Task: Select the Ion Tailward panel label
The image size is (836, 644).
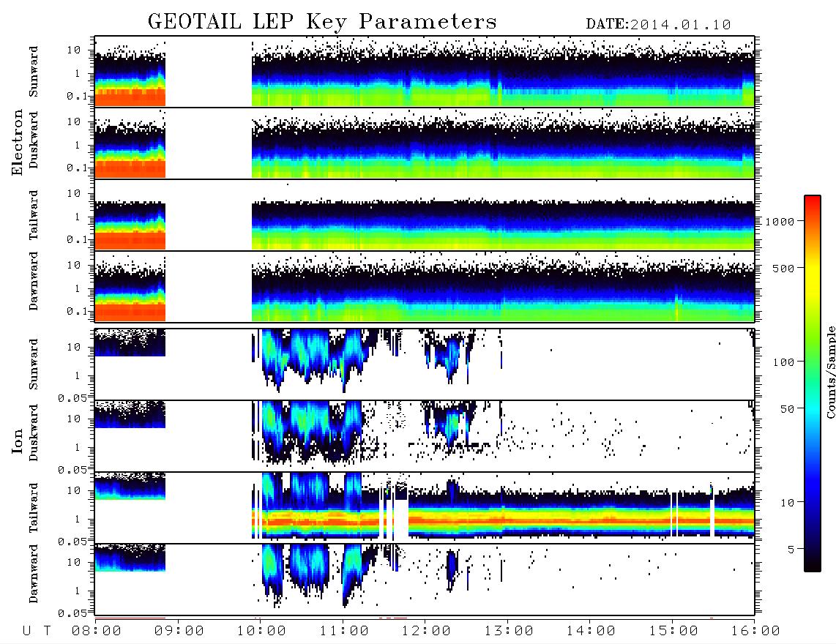Action: point(34,508)
